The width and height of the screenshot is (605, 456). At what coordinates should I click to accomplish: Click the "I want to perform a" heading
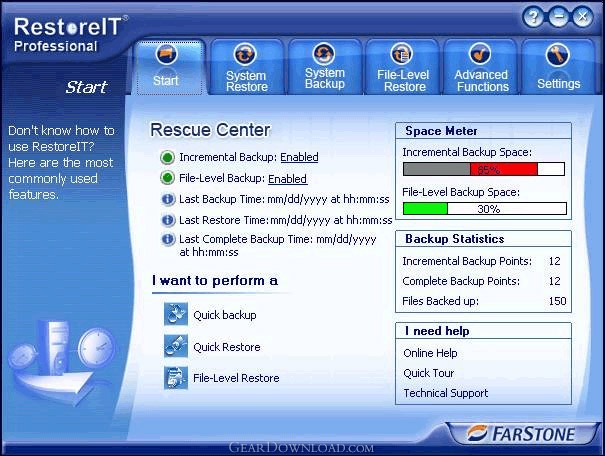pyautogui.click(x=215, y=280)
